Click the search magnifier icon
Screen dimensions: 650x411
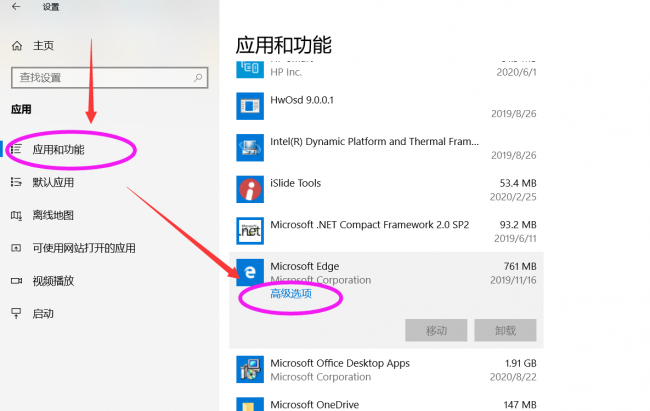[x=198, y=78]
